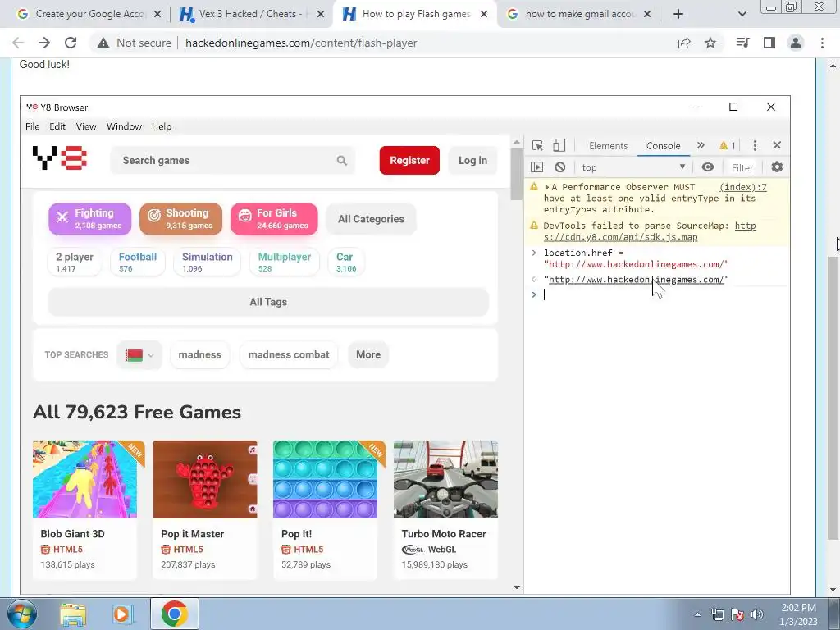Screen dimensions: 840x630
Task: Click the All Tags button
Action: [x=268, y=302]
